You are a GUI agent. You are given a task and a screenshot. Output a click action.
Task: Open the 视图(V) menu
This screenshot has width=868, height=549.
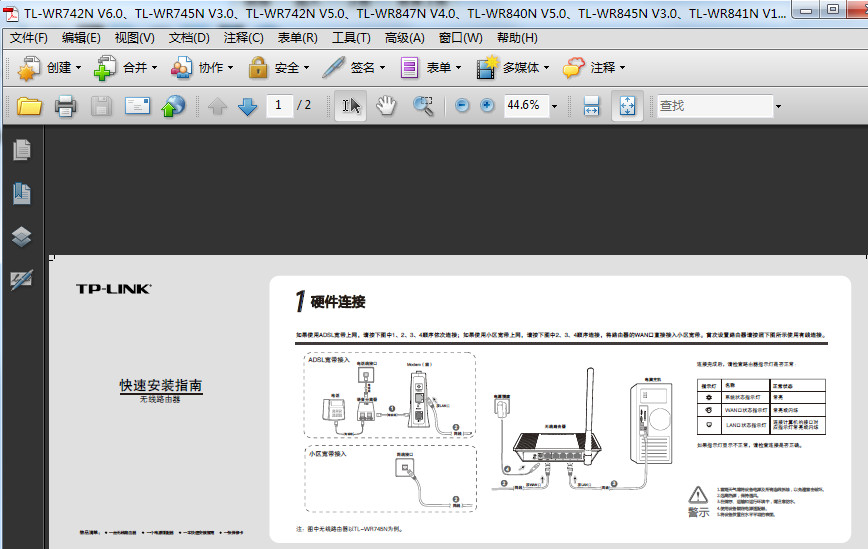pos(135,38)
